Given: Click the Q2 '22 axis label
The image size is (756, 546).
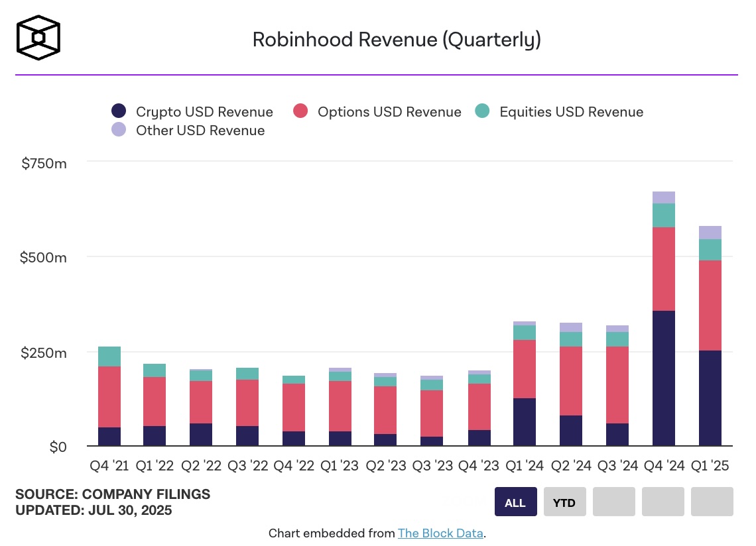Looking at the screenshot, I should (201, 466).
